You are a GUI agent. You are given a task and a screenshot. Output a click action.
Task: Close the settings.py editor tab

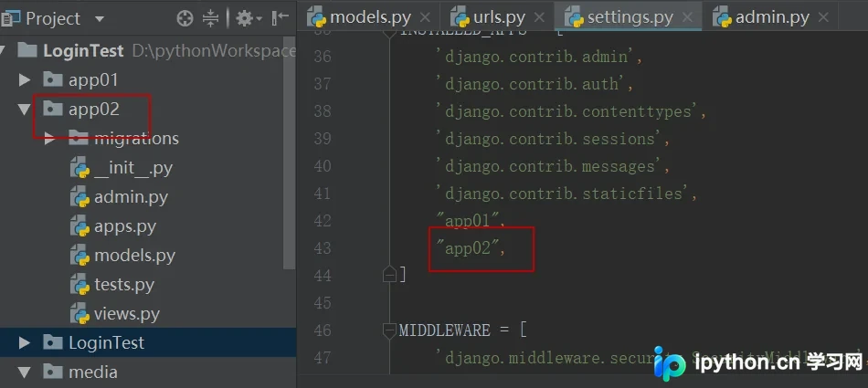(687, 17)
